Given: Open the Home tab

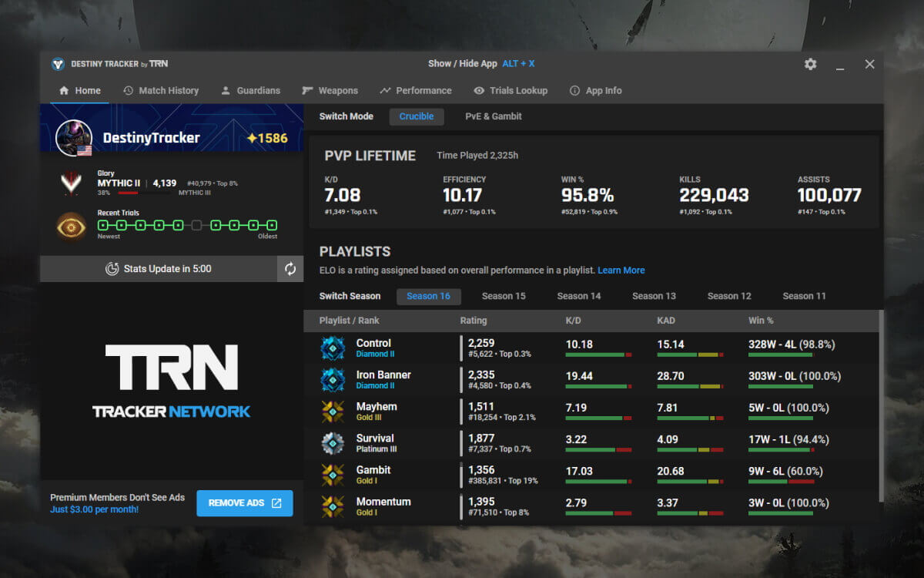Looking at the screenshot, I should [80, 90].
